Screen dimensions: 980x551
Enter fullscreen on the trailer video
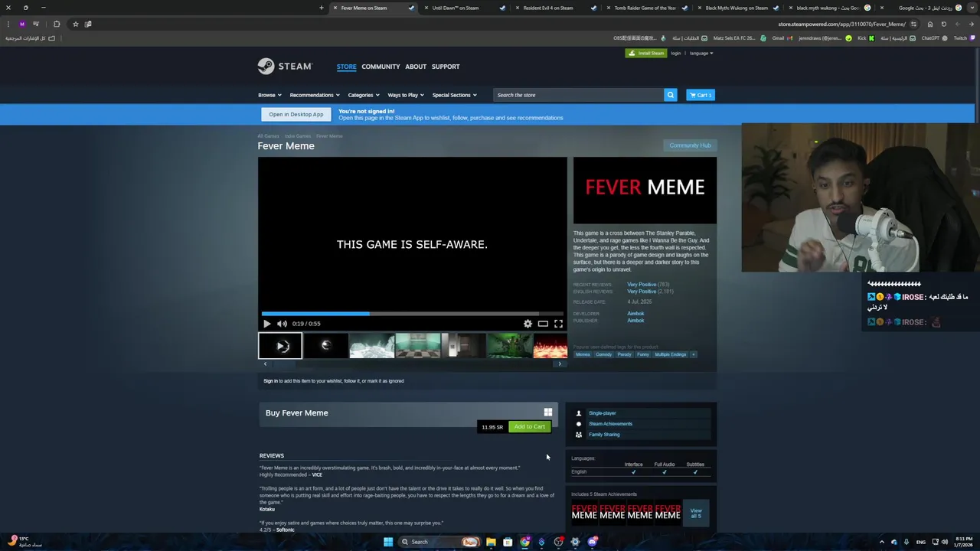[x=558, y=324]
